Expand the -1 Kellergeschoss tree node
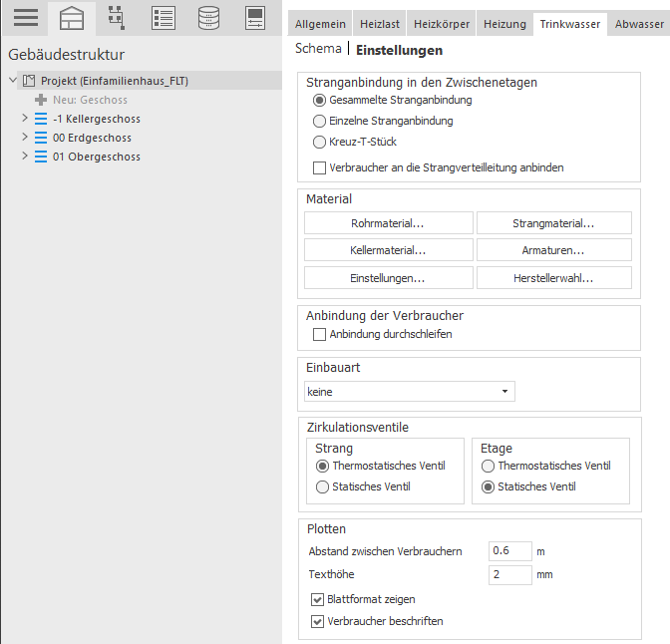Screen dimensions: 670x644 click(24, 118)
